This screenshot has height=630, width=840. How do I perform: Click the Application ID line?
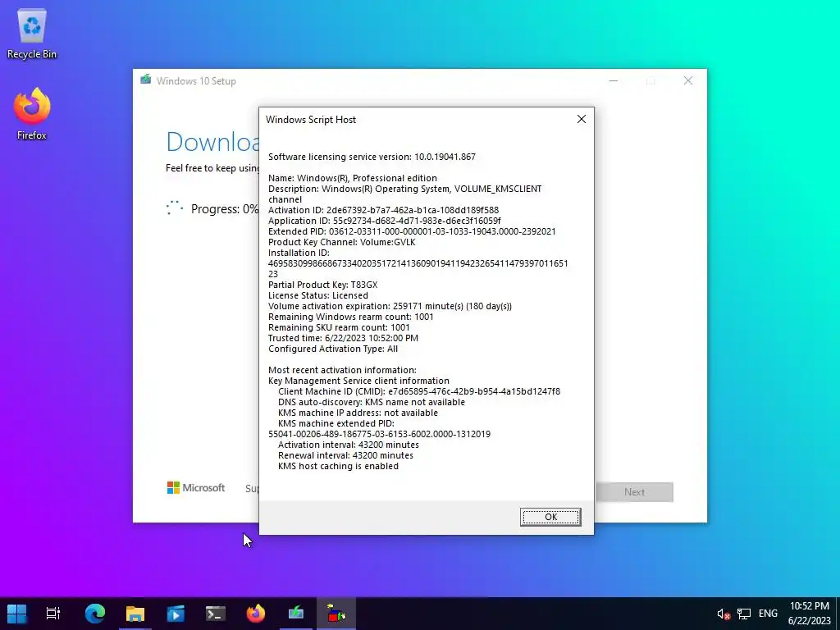click(x=384, y=221)
